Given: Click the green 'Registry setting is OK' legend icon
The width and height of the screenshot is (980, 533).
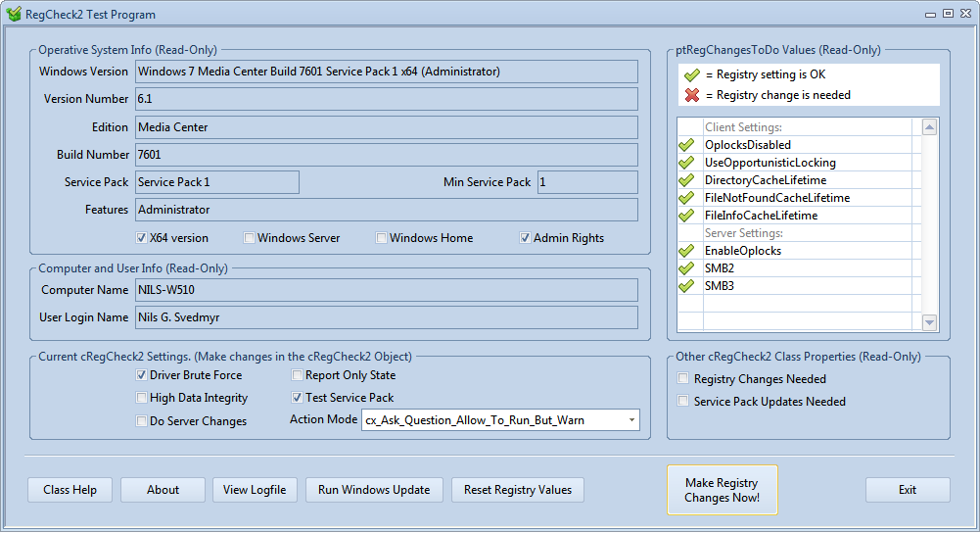Looking at the screenshot, I should click(692, 74).
